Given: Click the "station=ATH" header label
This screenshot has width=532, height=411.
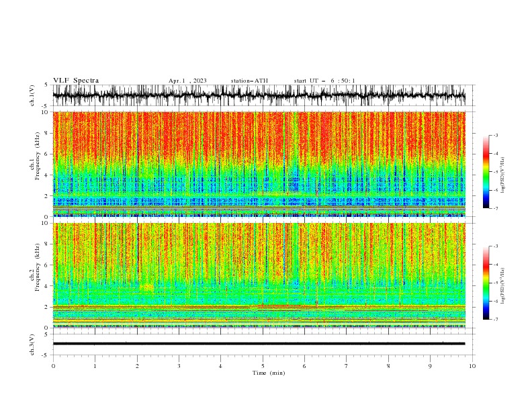Looking at the screenshot, I should [x=249, y=81].
